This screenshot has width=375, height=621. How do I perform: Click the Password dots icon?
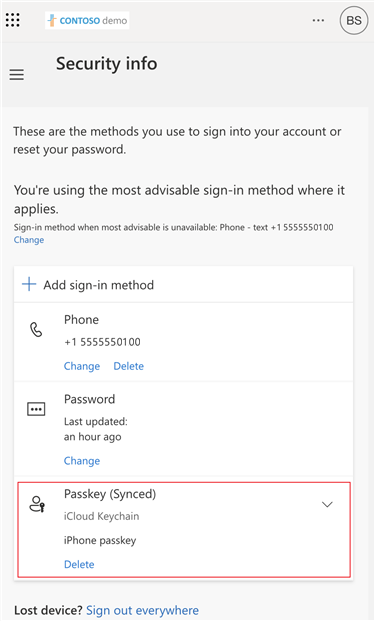tap(36, 409)
